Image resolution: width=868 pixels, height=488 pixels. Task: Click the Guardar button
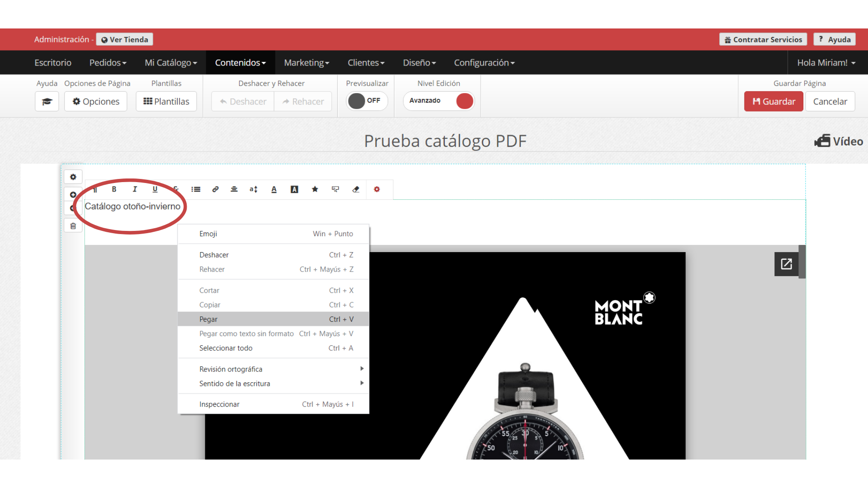pos(774,101)
